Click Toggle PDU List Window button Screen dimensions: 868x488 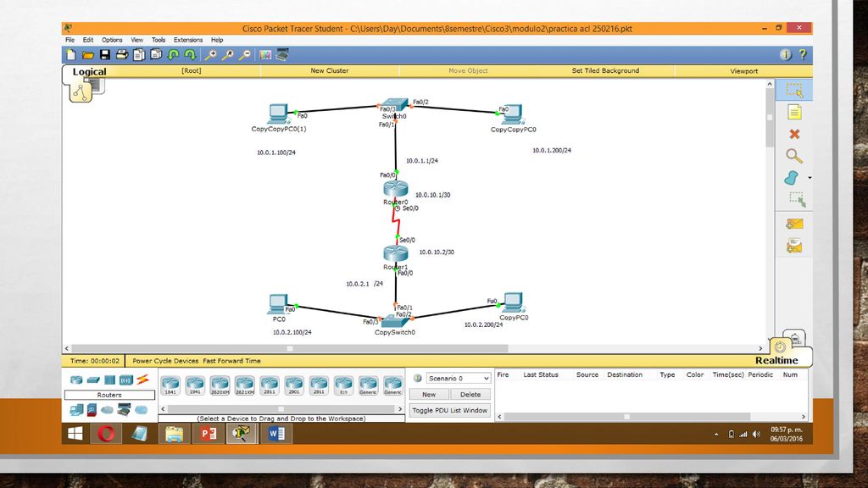(449, 411)
